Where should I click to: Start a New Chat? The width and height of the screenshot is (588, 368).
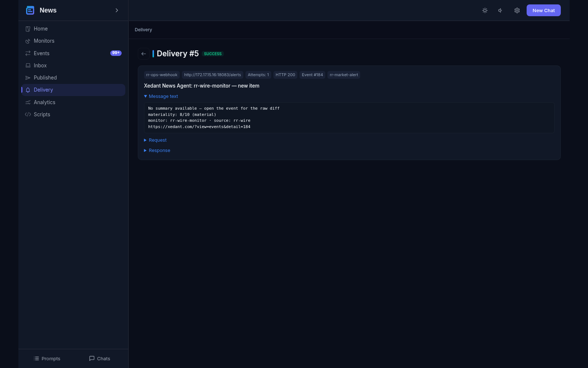(544, 10)
